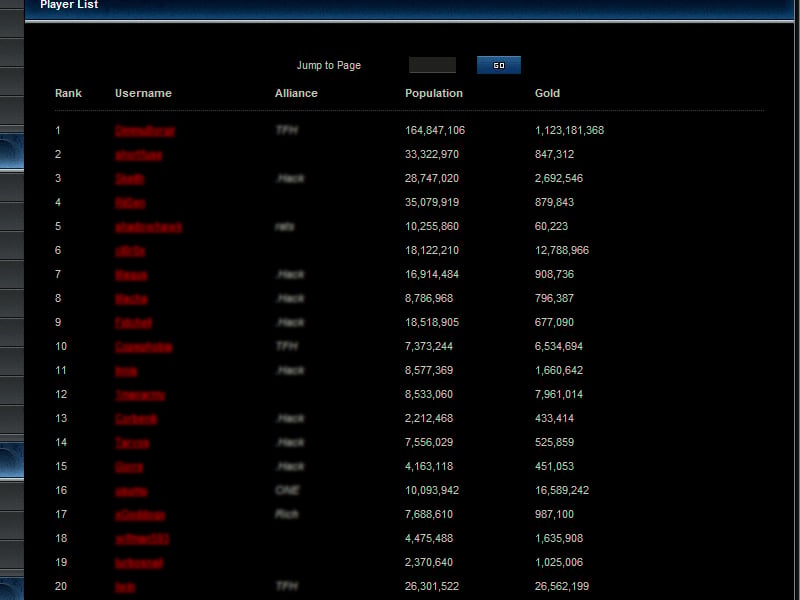Viewport: 800px width, 600px height.
Task: Select population value 26,301,522
Action: pyautogui.click(x=432, y=586)
